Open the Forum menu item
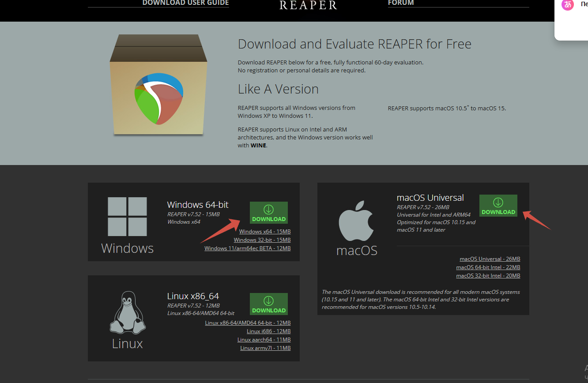 [401, 3]
